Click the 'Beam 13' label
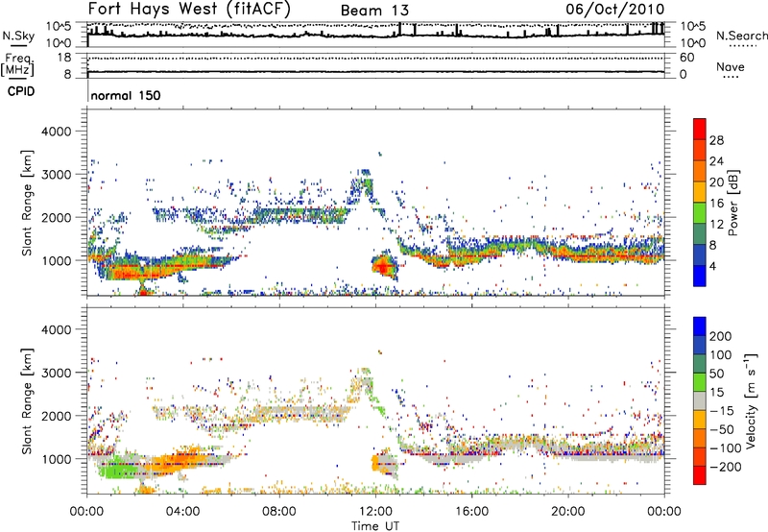This screenshot has height=532, width=768. pyautogui.click(x=374, y=11)
